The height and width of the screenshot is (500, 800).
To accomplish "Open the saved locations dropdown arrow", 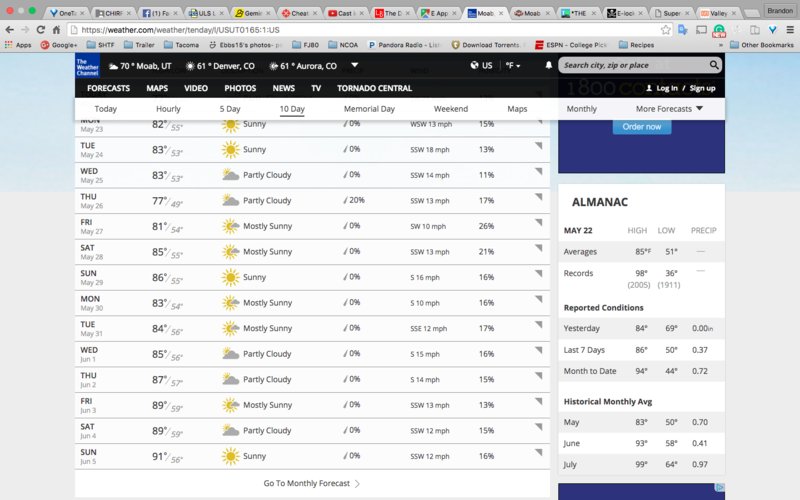I will 355,65.
